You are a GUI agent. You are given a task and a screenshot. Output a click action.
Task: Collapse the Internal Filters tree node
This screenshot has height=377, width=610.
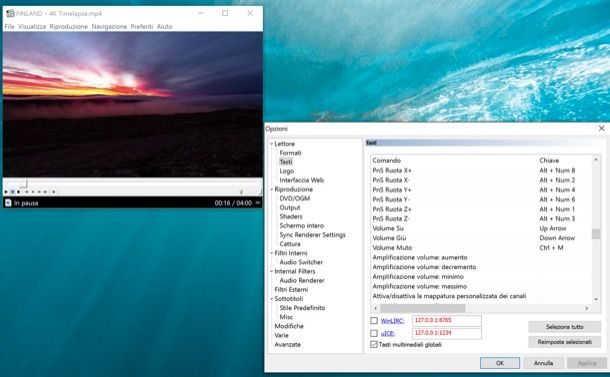pyautogui.click(x=272, y=272)
